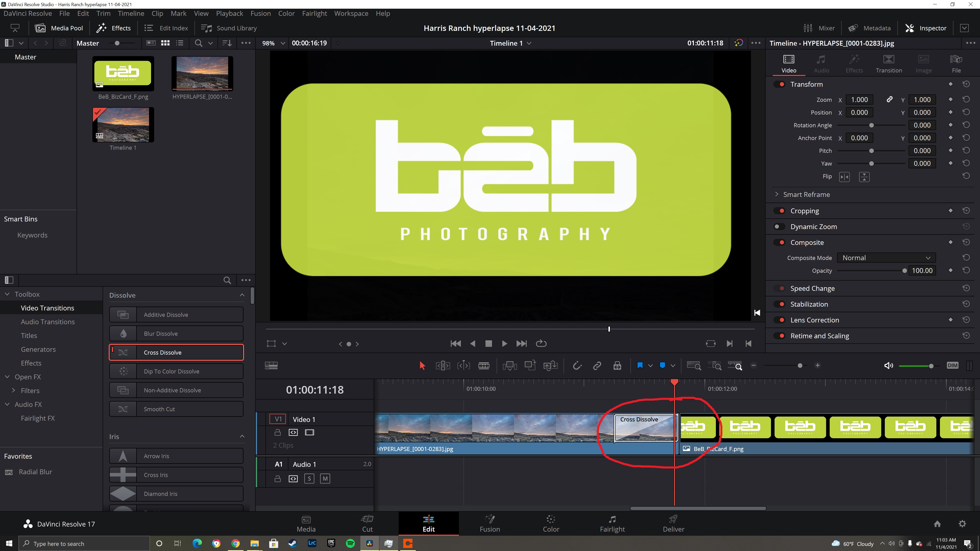The width and height of the screenshot is (980, 551).
Task: Open the Sound Library panel
Action: [229, 28]
